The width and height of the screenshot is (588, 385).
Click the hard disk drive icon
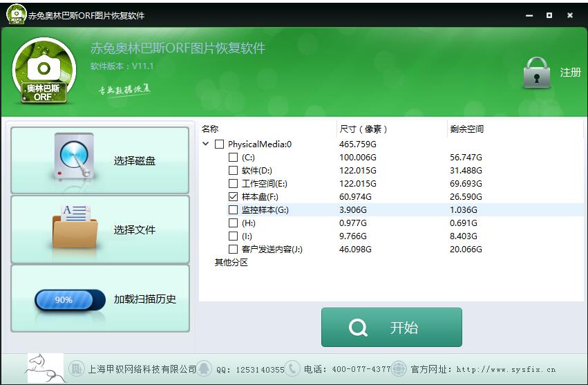point(73,157)
